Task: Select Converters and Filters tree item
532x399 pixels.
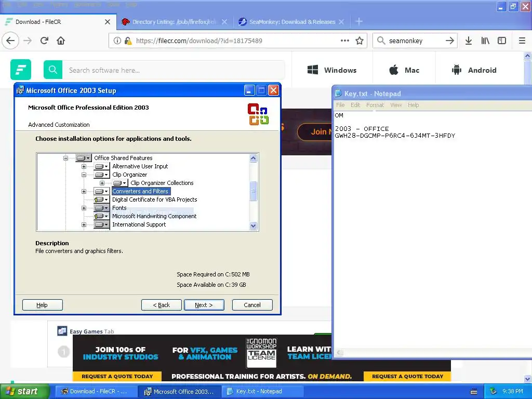Action: click(140, 191)
